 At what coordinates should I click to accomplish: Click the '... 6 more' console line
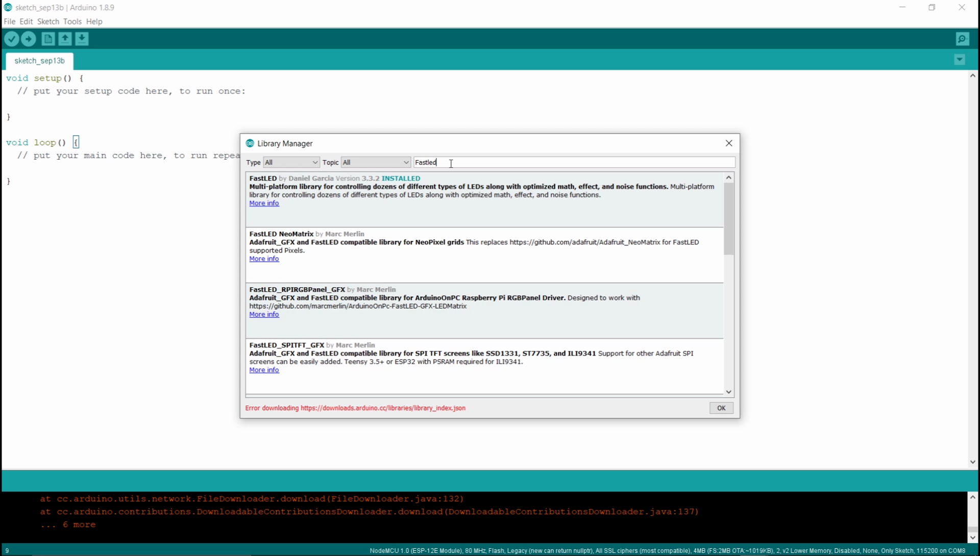pyautogui.click(x=68, y=524)
